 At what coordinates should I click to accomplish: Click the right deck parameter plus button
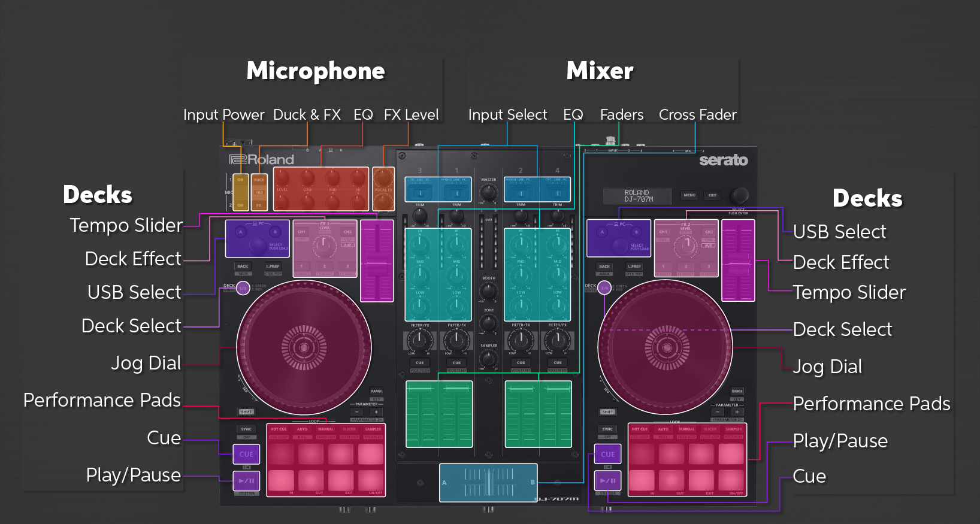(x=737, y=412)
